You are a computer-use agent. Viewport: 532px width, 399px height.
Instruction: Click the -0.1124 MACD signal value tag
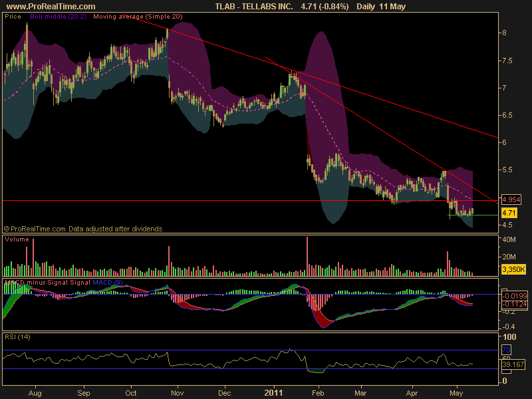(x=515, y=304)
